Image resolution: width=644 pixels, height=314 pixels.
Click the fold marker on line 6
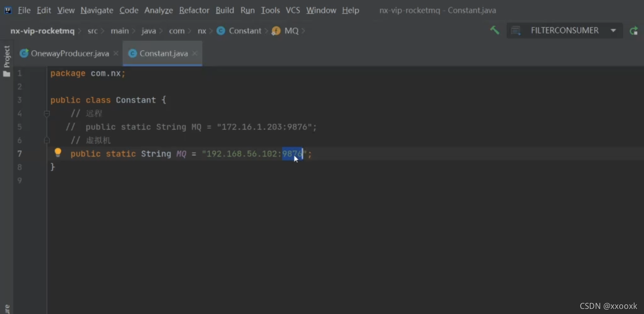(x=47, y=140)
